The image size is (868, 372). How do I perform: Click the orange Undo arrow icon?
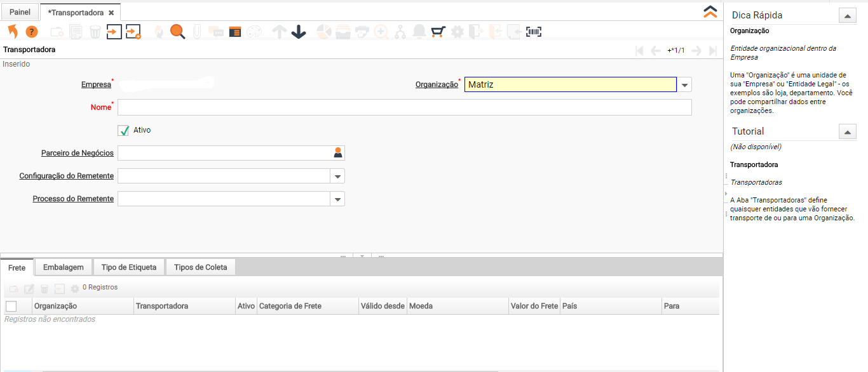pos(13,32)
